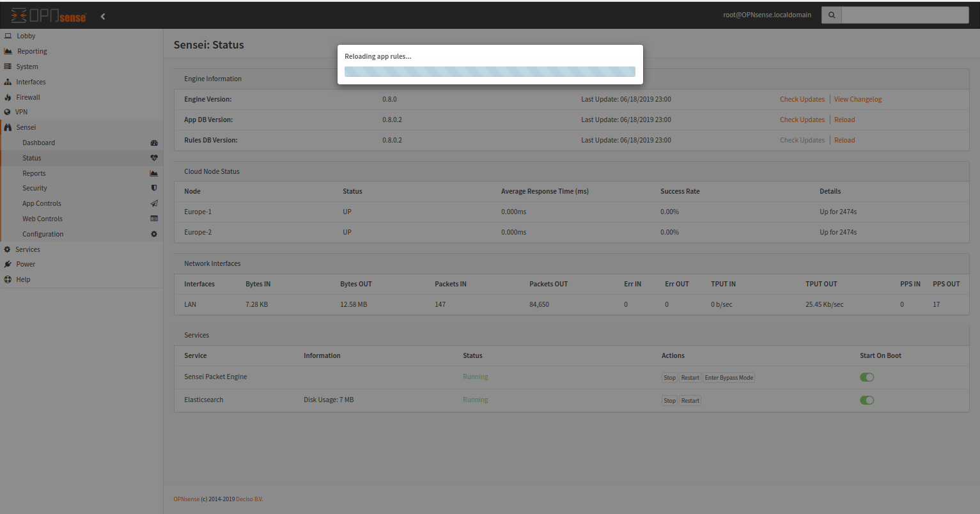This screenshot has width=980, height=514.
Task: Open the Sensei Dashboard gauge icon
Action: (153, 143)
